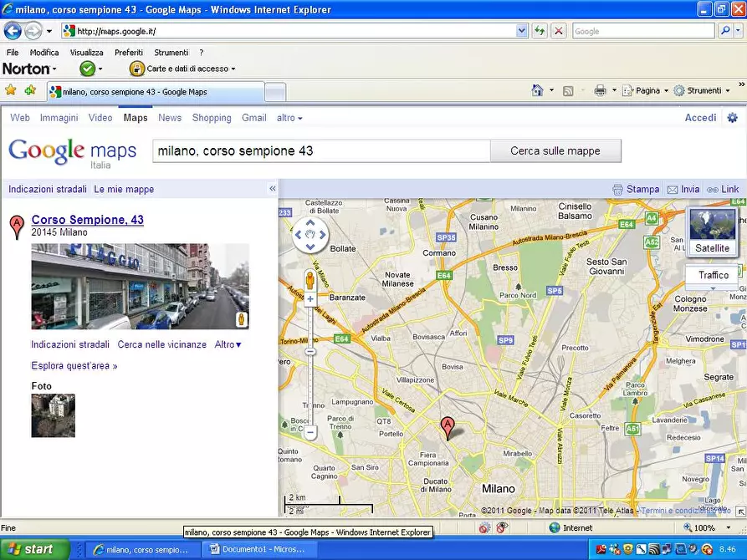
Task: Click the IE Stop loading icon
Action: click(x=558, y=31)
